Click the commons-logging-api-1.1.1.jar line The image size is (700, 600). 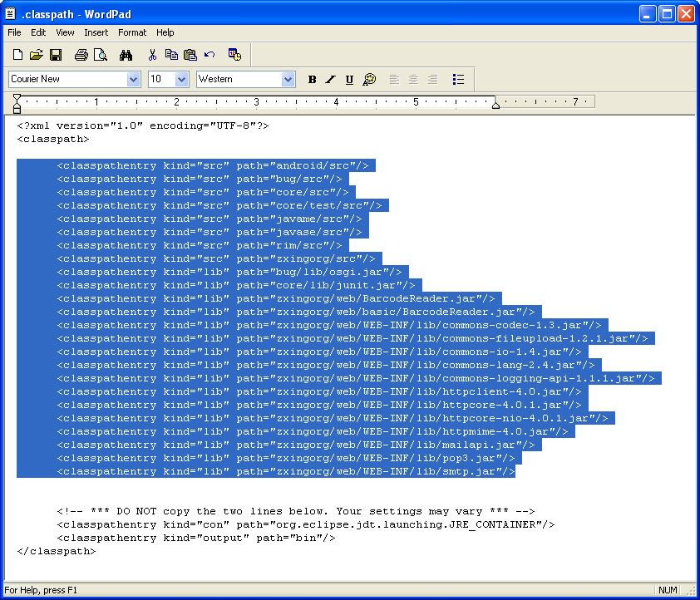tap(356, 378)
